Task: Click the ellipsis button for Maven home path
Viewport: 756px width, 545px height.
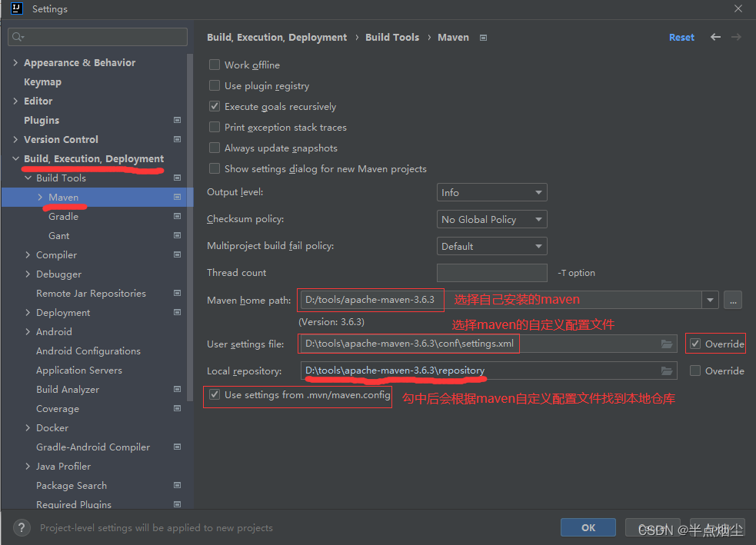Action: pyautogui.click(x=733, y=300)
